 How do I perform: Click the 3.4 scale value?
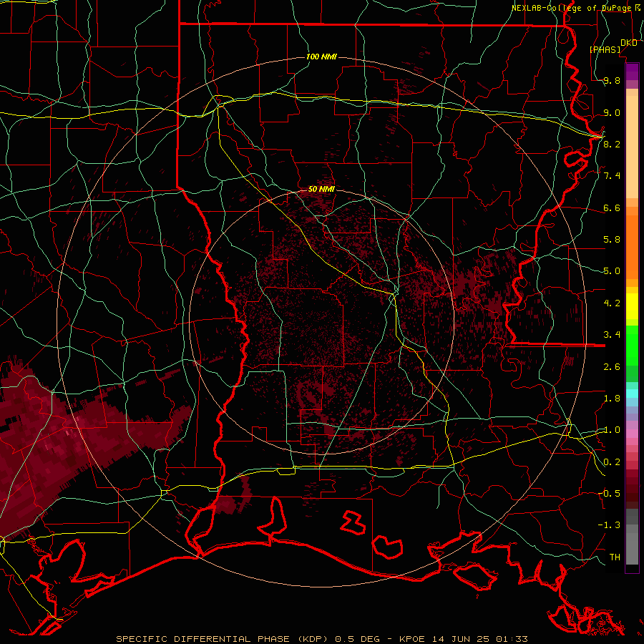[x=612, y=335]
